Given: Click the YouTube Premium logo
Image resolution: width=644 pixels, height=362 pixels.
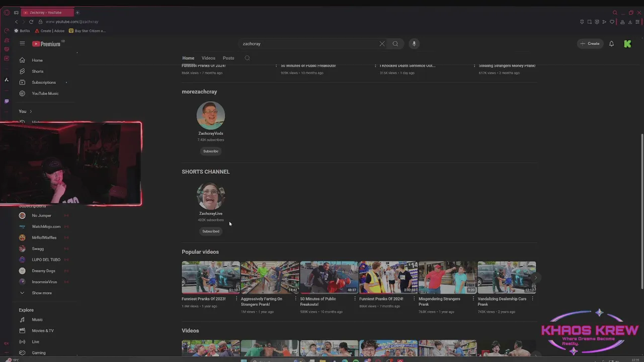Looking at the screenshot, I should [46, 44].
